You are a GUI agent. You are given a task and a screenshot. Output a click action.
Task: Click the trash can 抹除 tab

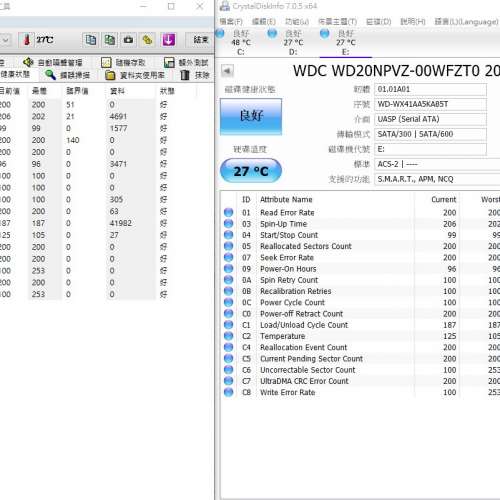point(195,75)
